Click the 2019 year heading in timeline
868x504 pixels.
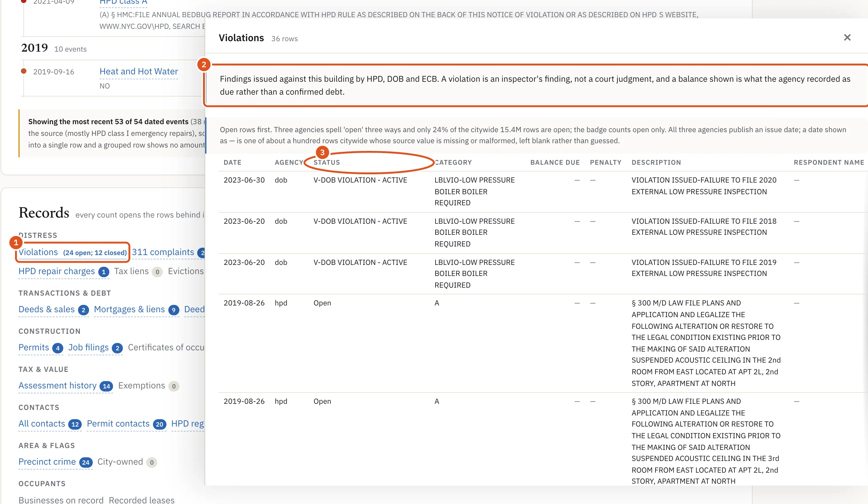pyautogui.click(x=34, y=48)
